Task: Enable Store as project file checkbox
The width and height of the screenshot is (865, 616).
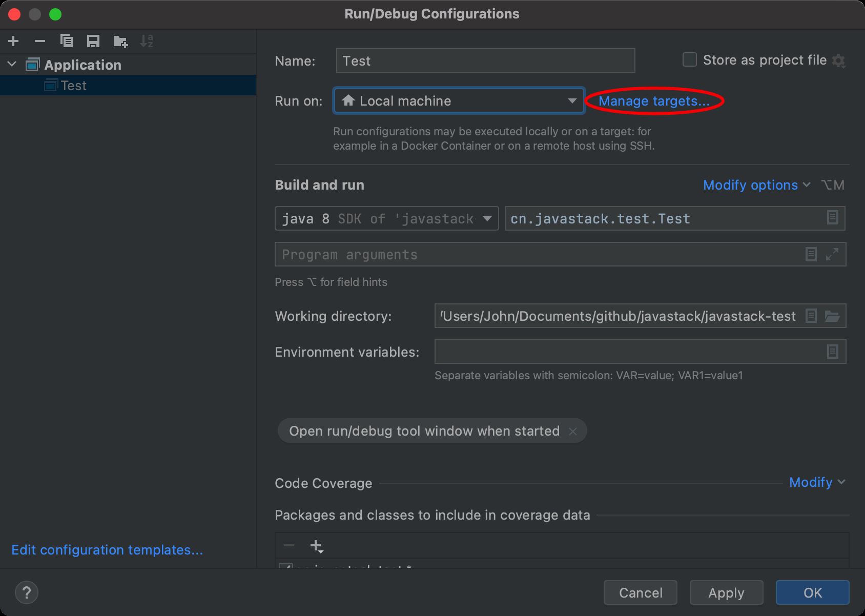Action: [x=690, y=60]
